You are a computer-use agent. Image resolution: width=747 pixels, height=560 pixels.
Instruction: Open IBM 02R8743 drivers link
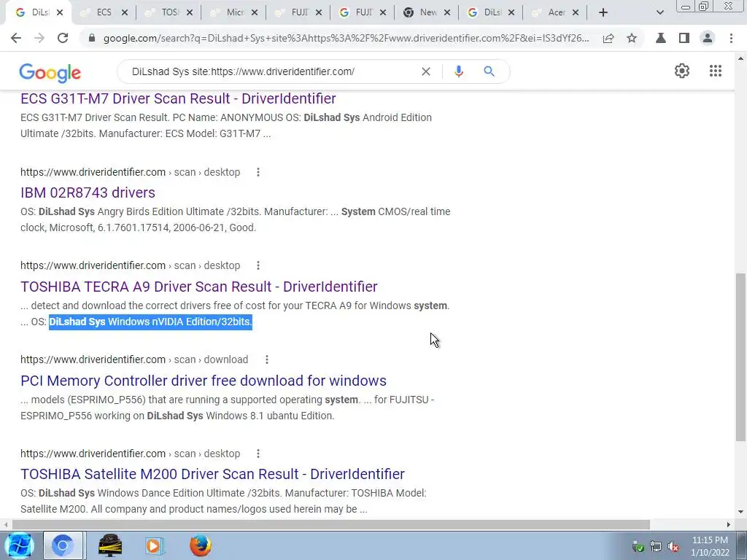click(x=88, y=192)
